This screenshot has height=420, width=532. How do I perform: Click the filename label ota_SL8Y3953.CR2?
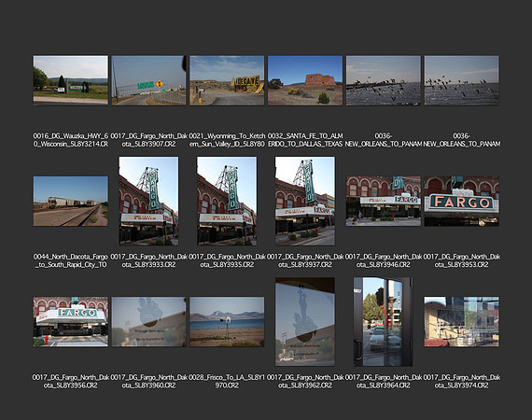click(x=461, y=265)
